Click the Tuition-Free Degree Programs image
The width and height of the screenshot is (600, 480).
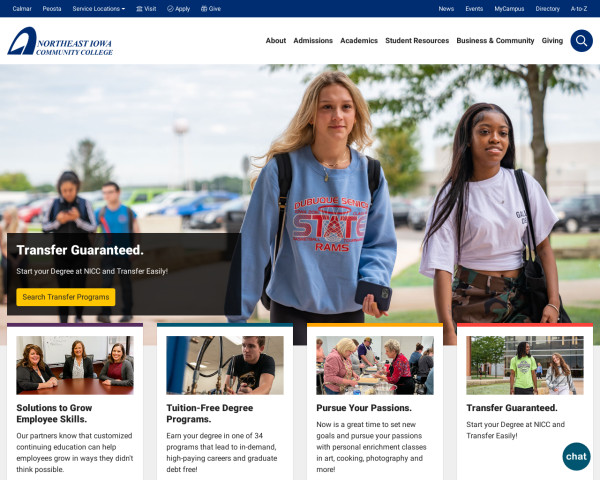point(225,365)
